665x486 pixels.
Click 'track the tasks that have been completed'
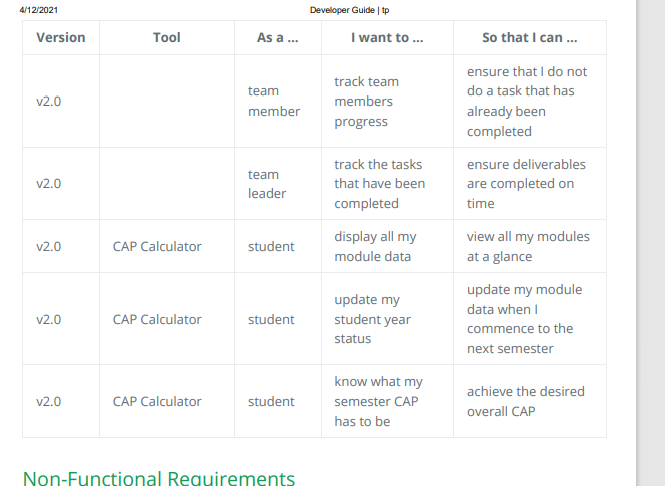(380, 184)
